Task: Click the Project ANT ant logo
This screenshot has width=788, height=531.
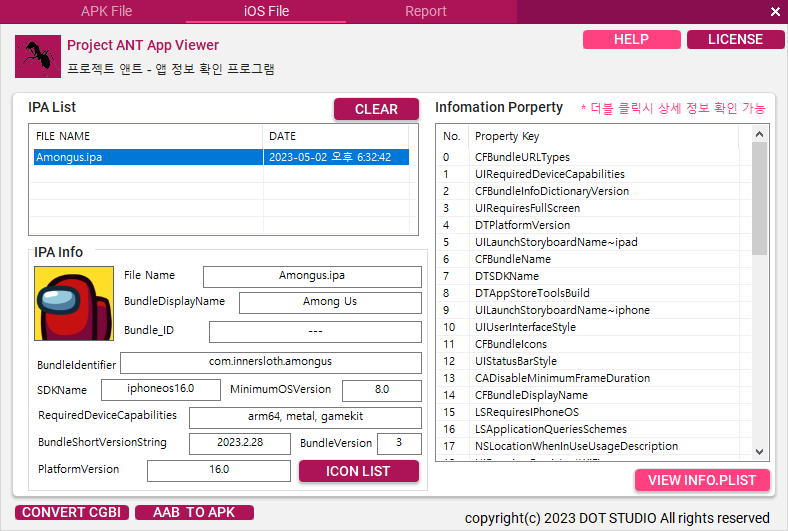Action: coord(38,56)
